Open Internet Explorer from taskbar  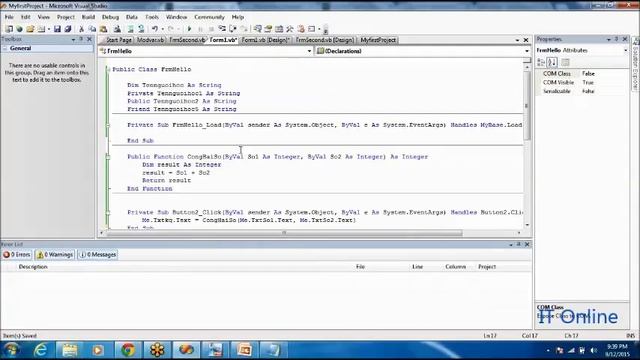[40, 350]
